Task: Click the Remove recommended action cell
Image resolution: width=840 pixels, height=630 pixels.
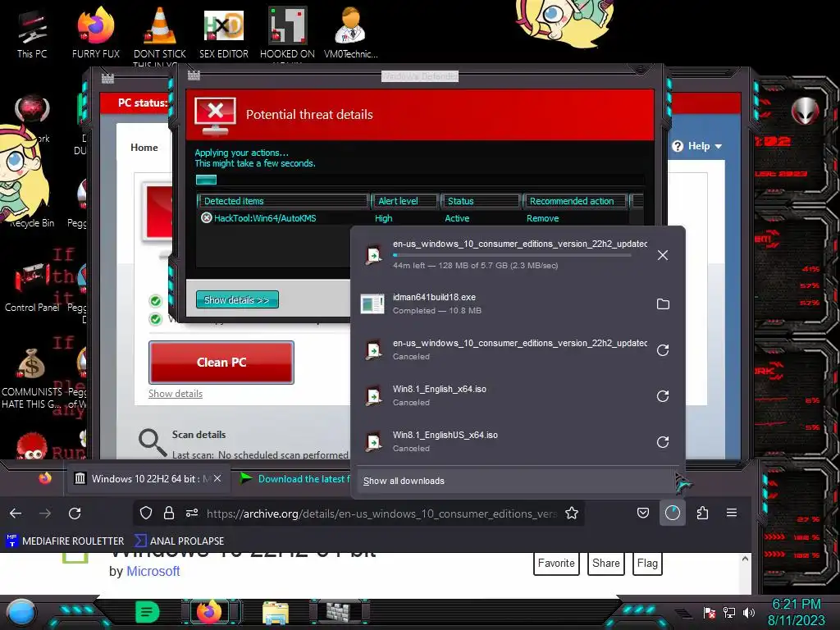Action: [x=542, y=218]
